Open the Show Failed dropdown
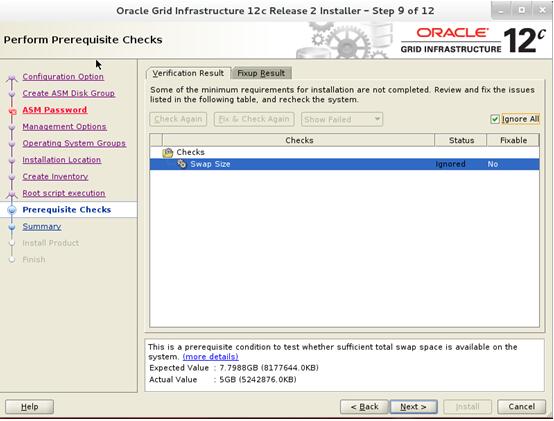The height and width of the screenshot is (421, 554). 342,119
